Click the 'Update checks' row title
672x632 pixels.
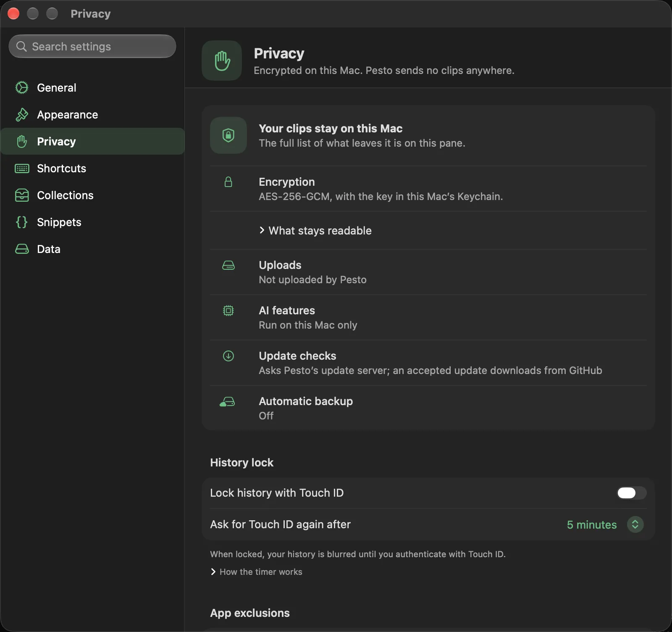click(x=297, y=356)
